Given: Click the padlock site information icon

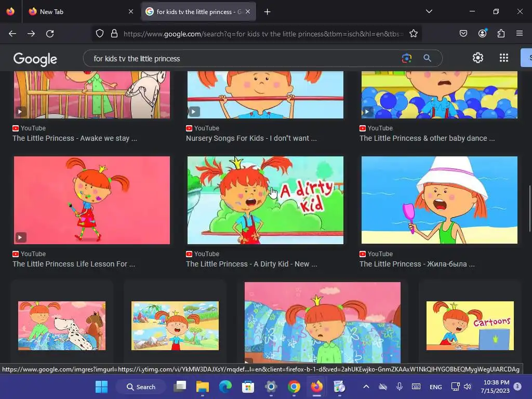Looking at the screenshot, I should click(x=114, y=34).
